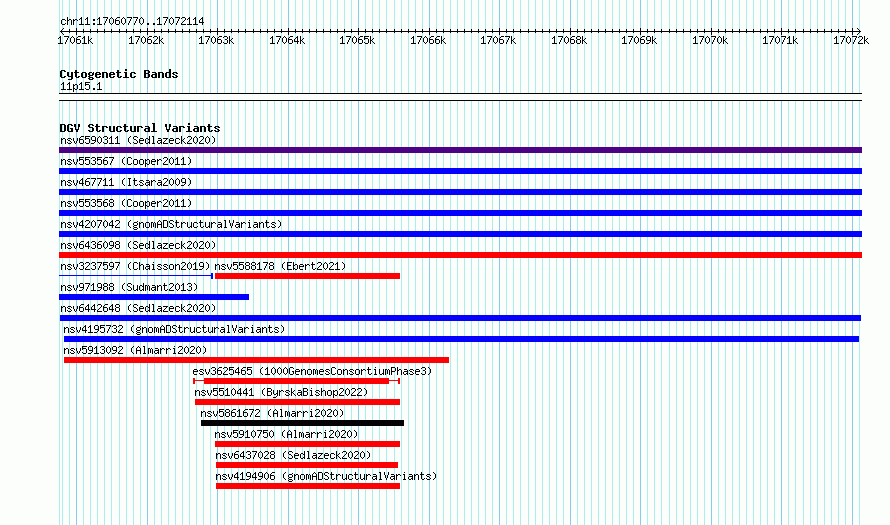This screenshot has height=525, width=890.
Task: Select the red nsv6436098 variant bar
Action: pos(460,255)
